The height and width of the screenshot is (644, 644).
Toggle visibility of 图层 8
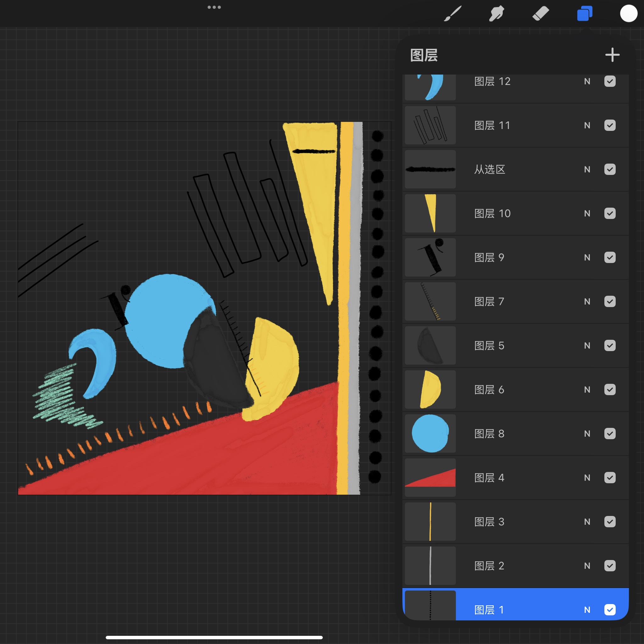pos(610,434)
